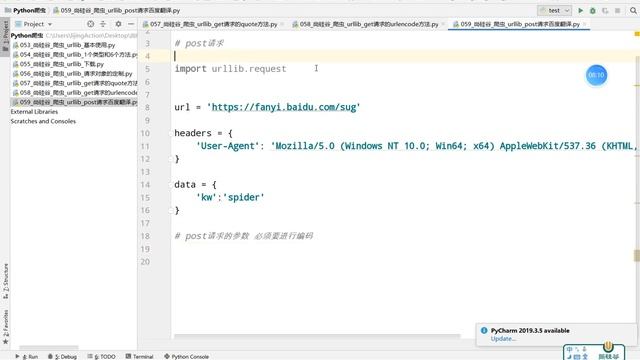Close the 058 urlencode editor tab
This screenshot has height=360, width=640.
click(x=443, y=24)
